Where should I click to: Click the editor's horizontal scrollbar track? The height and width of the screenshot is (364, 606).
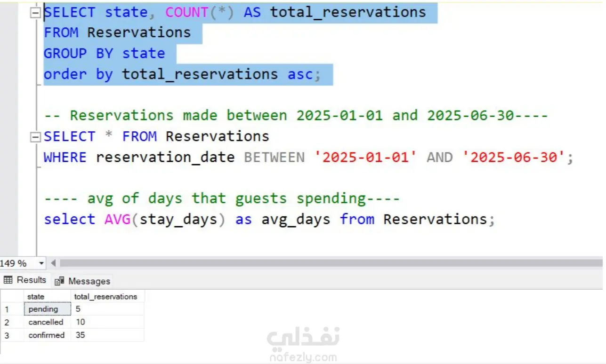click(330, 263)
